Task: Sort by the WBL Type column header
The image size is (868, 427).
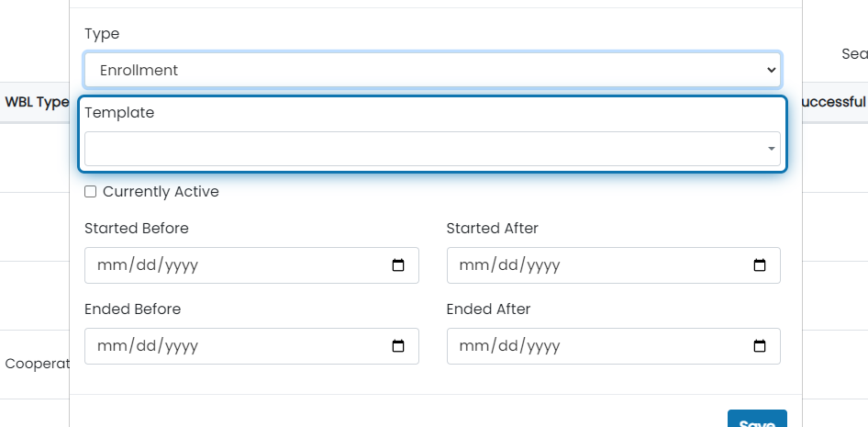Action: tap(37, 102)
